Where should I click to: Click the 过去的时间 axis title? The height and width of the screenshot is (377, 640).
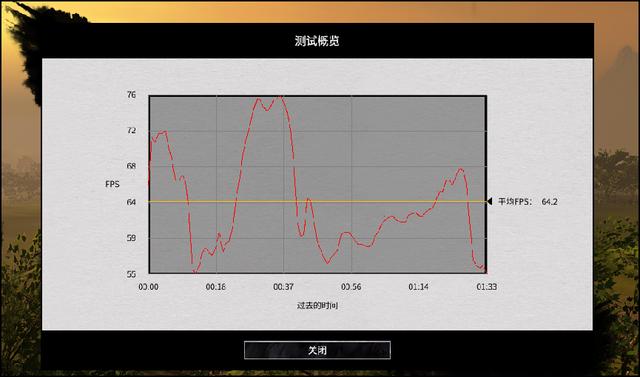point(317,306)
